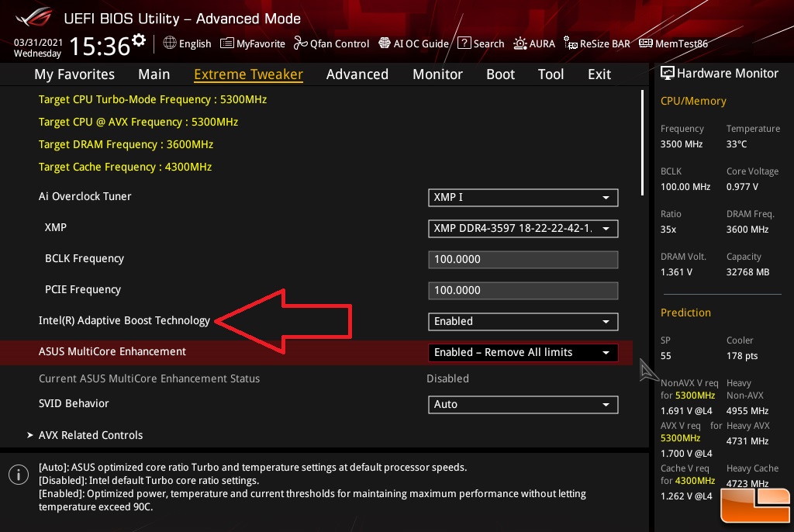Click the settings gear beside the clock
Viewport: 794px width, 532px height.
(x=139, y=40)
